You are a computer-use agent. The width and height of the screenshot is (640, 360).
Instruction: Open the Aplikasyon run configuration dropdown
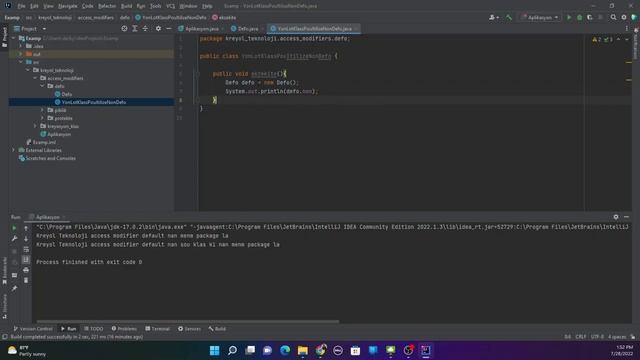[x=539, y=18]
